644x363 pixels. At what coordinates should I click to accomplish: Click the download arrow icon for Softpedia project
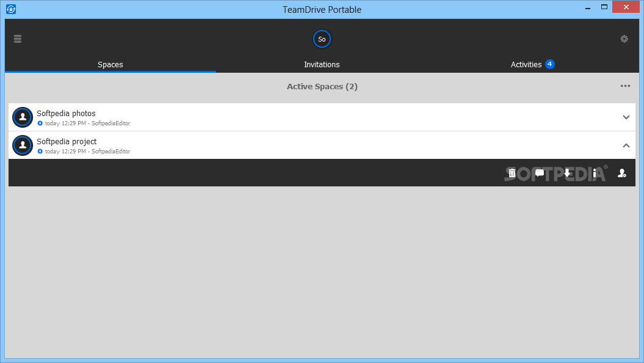point(567,173)
